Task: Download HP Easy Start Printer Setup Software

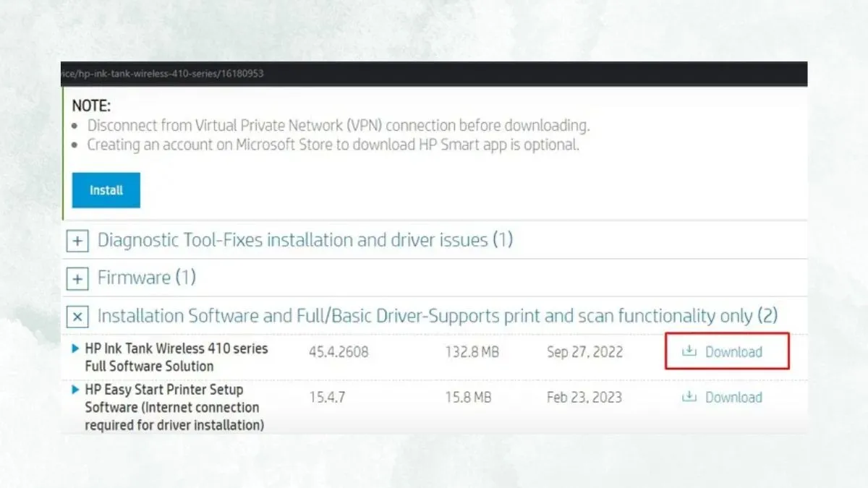Action: 733,397
